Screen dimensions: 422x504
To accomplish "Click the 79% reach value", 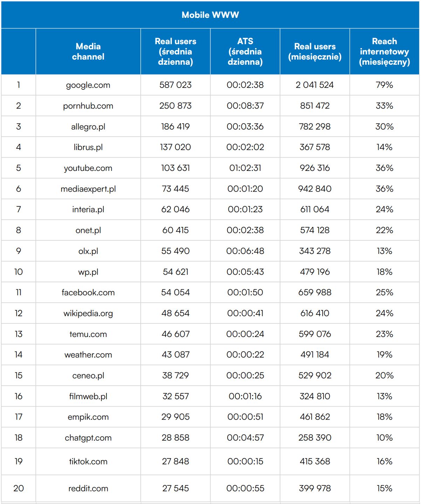I will tap(385, 85).
